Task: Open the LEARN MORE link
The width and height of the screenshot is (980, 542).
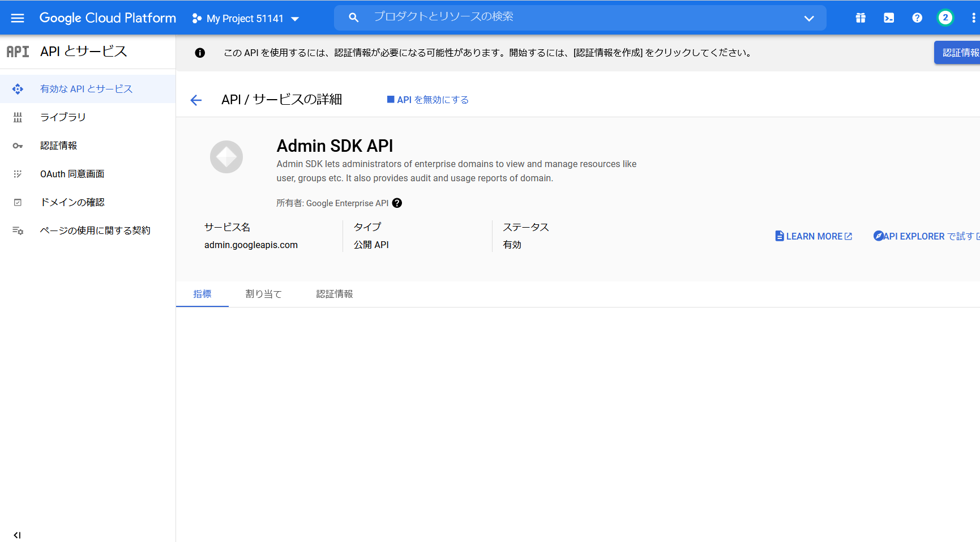Action: [814, 236]
